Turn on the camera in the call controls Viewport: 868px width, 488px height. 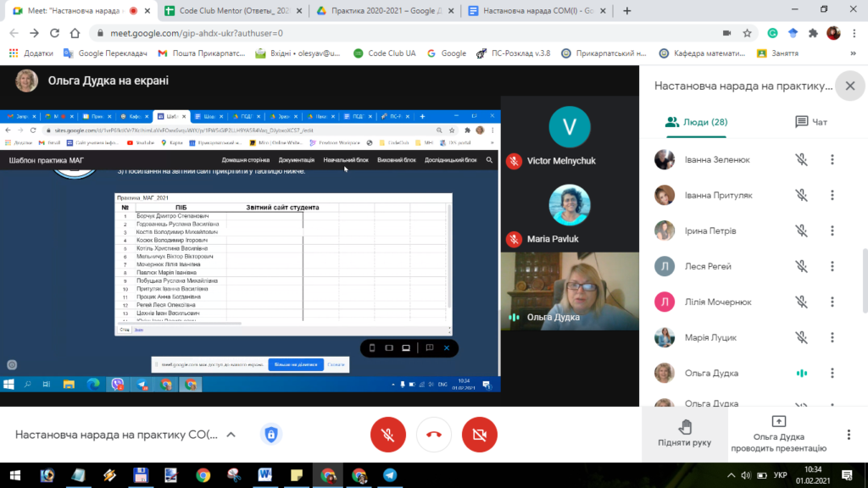(x=480, y=435)
